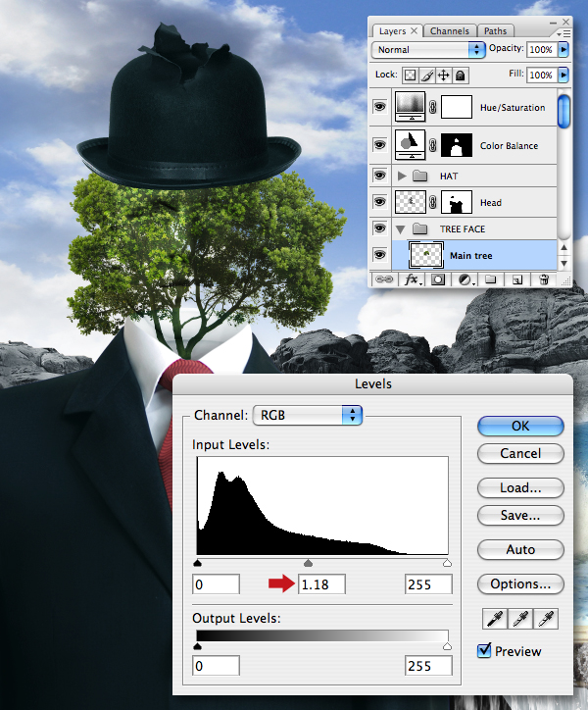Create a new group folder icon
The width and height of the screenshot is (588, 710).
pos(490,279)
